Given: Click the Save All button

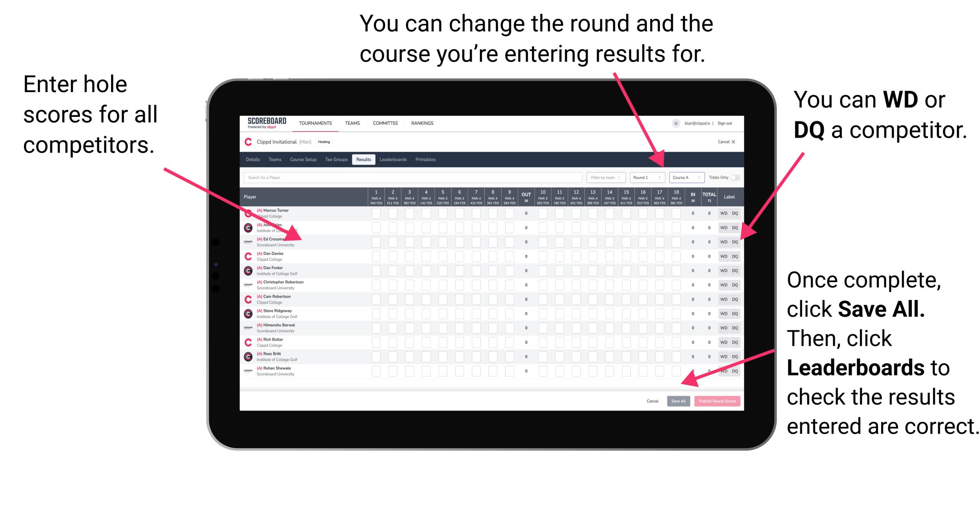Looking at the screenshot, I should [677, 400].
